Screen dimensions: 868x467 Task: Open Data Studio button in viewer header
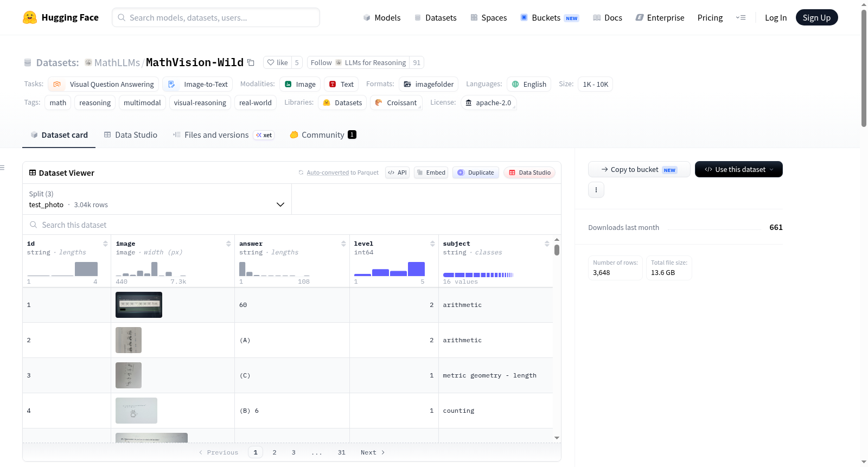[x=529, y=172]
